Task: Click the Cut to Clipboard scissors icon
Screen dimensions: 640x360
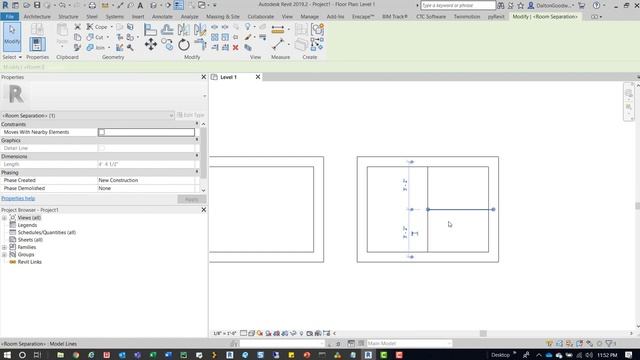Action: point(78,27)
